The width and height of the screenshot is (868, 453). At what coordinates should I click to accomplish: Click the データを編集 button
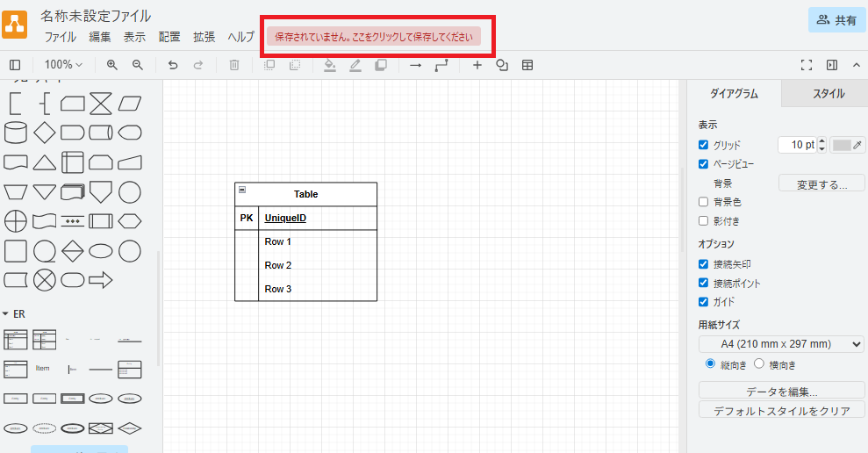tap(781, 392)
